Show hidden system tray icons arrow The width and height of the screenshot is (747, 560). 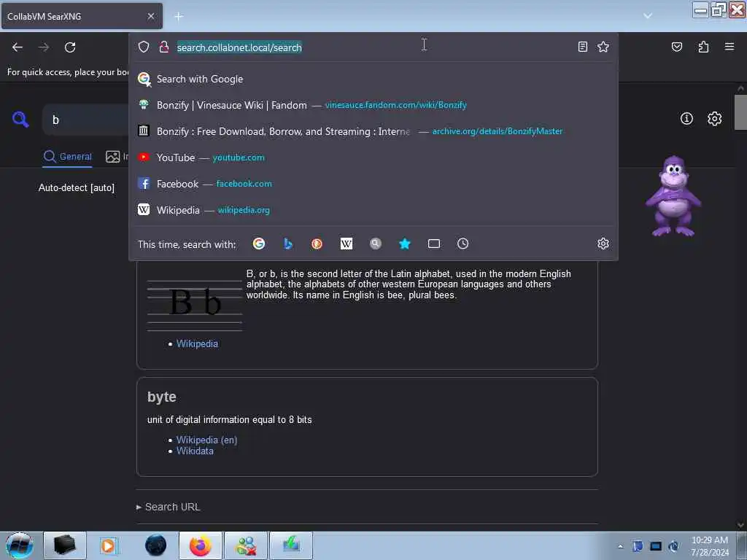(x=620, y=547)
